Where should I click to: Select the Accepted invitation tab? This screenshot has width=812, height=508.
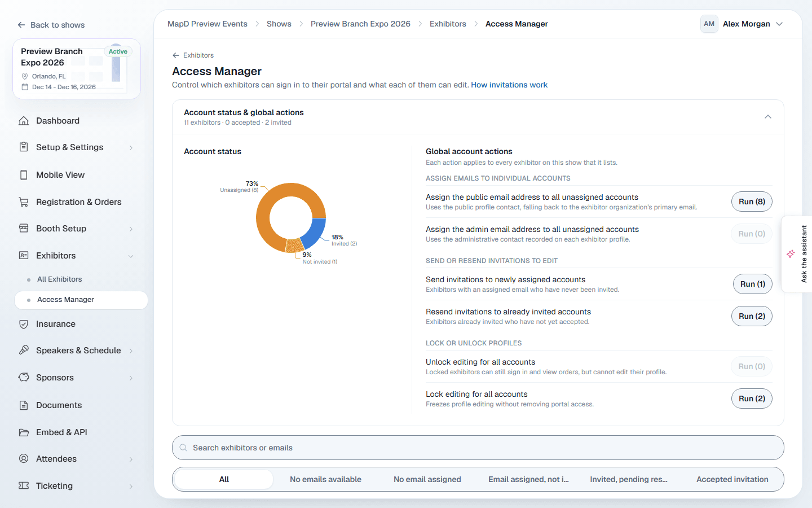(x=732, y=479)
